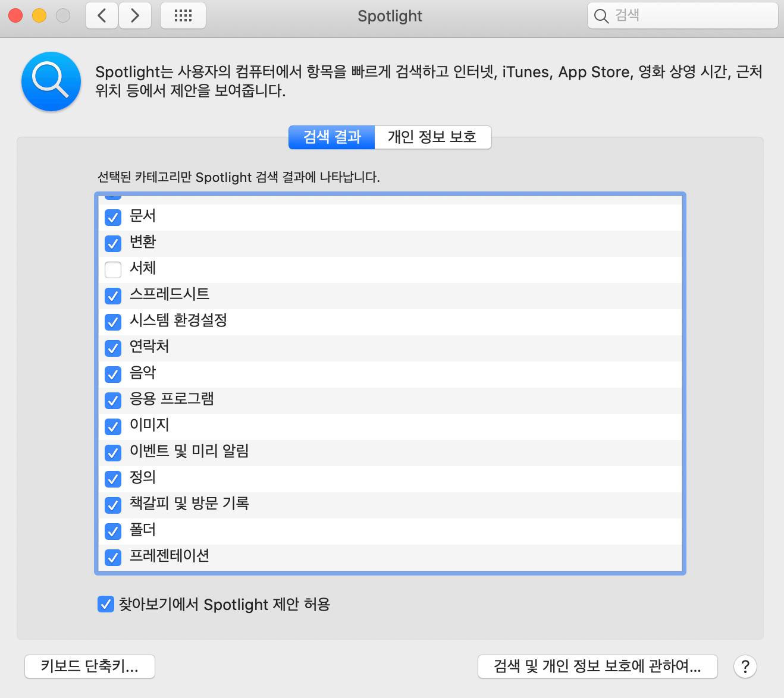This screenshot has width=784, height=698.
Task: Uncheck the 스프레드시트 checkbox
Action: (x=113, y=295)
